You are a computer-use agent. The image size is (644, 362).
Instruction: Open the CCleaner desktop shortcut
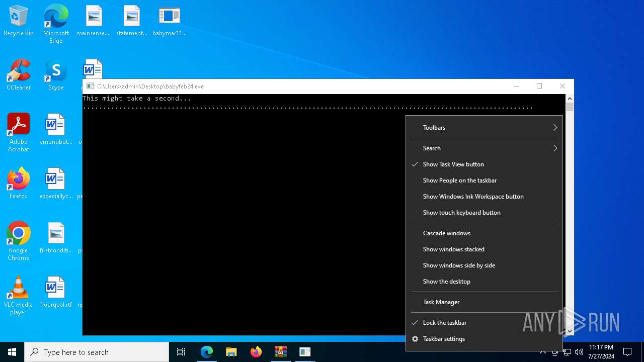pos(19,75)
